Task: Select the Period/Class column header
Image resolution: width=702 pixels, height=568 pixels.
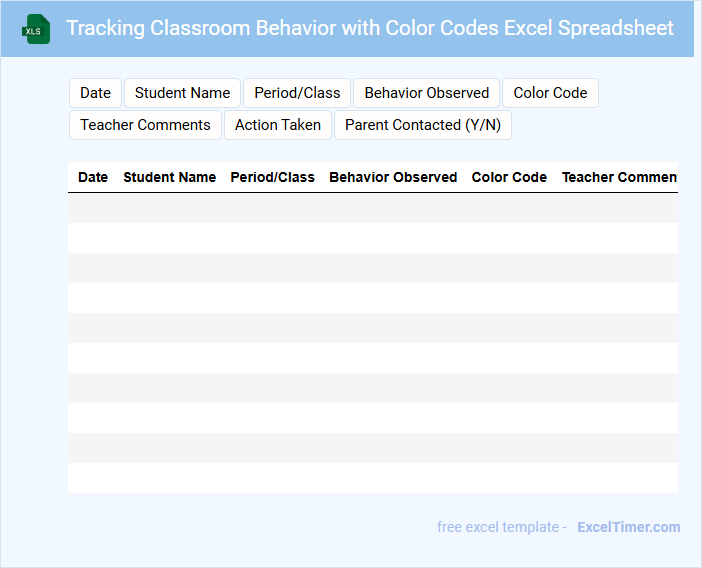Action: [x=272, y=177]
